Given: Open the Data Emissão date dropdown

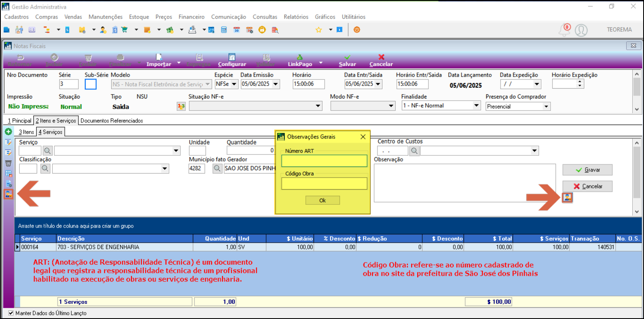Looking at the screenshot, I should click(x=276, y=84).
